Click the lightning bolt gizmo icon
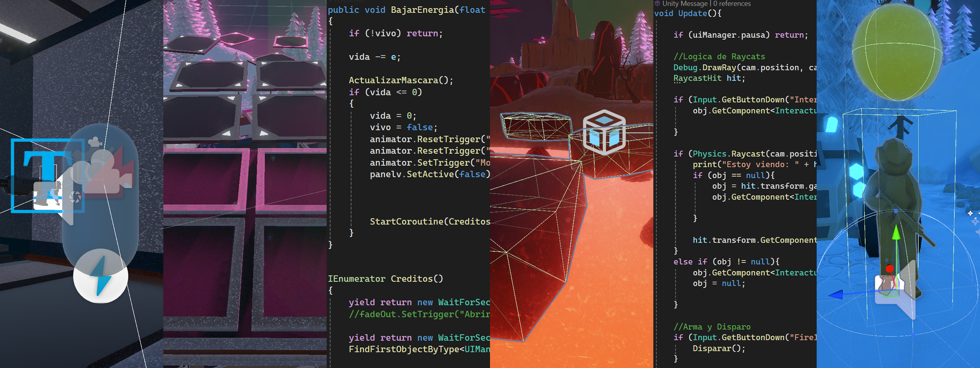The width and height of the screenshot is (980, 368). pyautogui.click(x=101, y=276)
